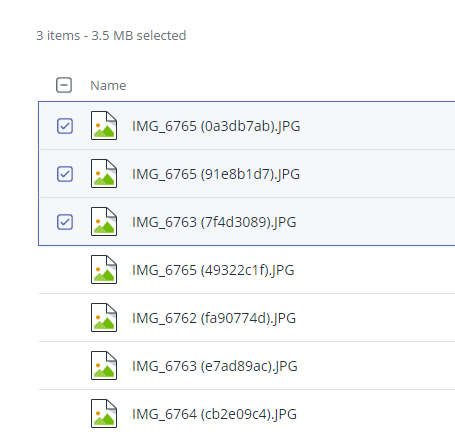
Task: Select the file name IMG_6765 (91e8b1d7).JPG
Action: pyautogui.click(x=216, y=174)
